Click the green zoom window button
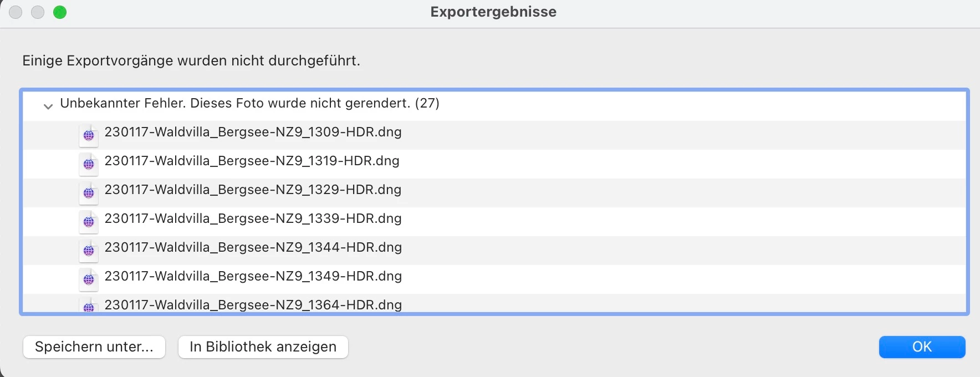This screenshot has width=980, height=377. (x=60, y=12)
